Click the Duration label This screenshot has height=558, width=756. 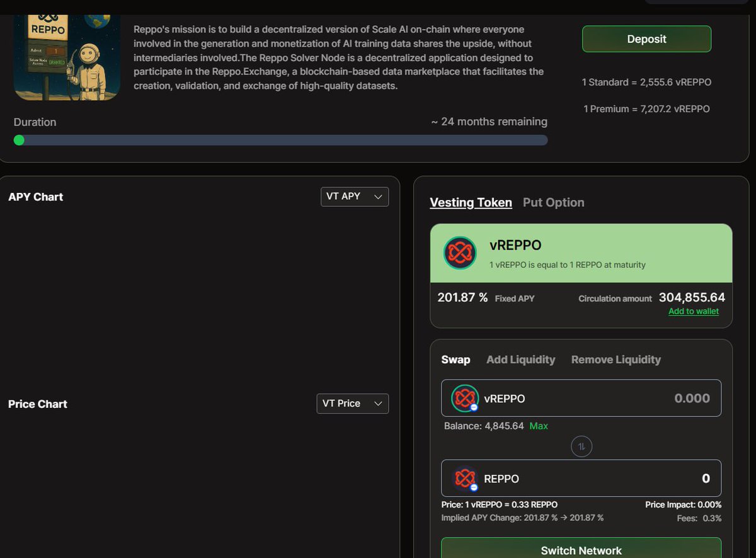point(35,122)
